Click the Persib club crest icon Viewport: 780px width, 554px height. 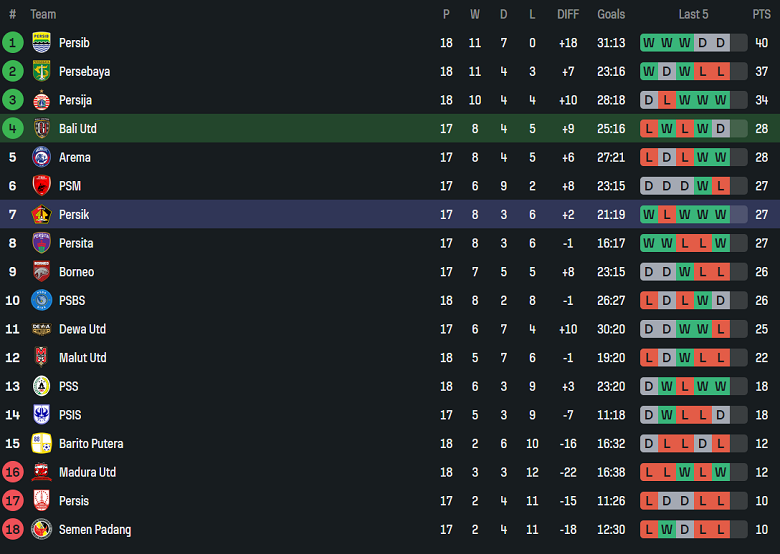point(41,43)
